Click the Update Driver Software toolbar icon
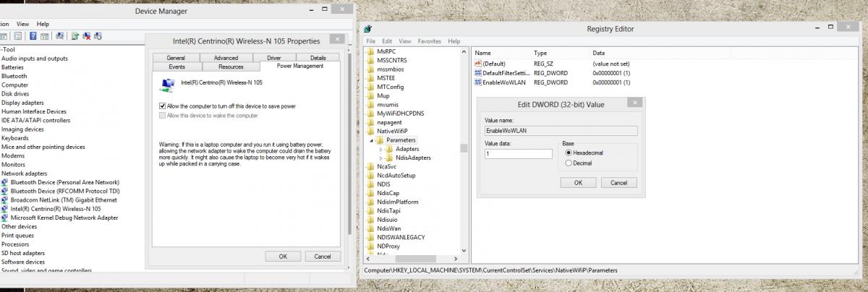 click(75, 35)
